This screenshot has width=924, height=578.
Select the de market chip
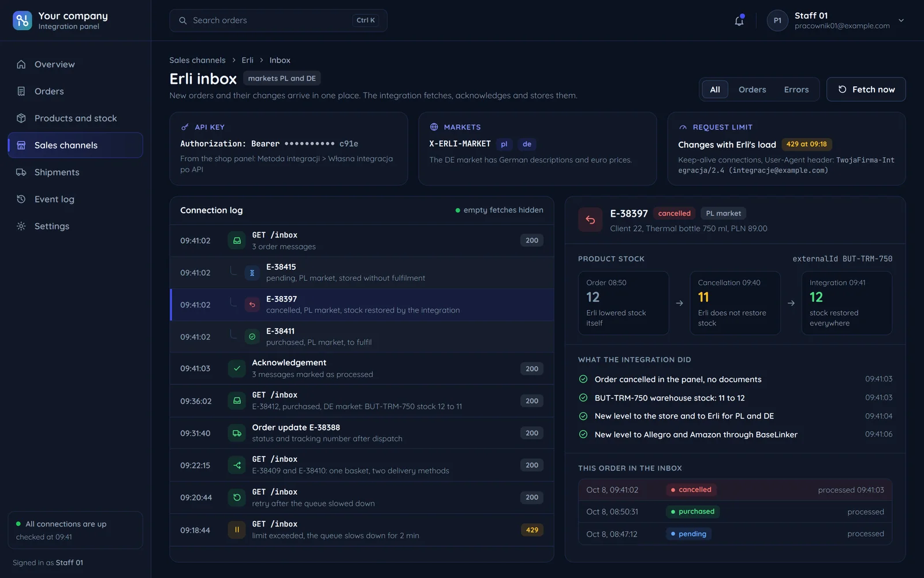tap(527, 144)
